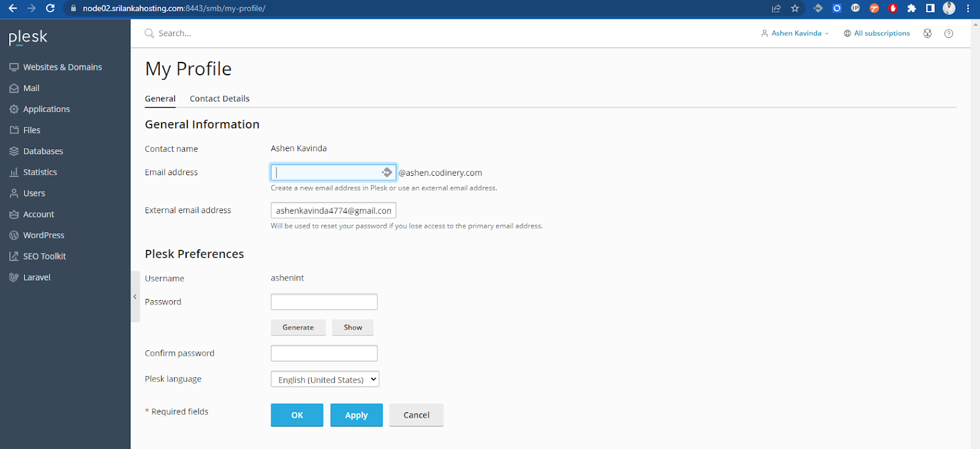Open the Applications gear icon
This screenshot has width=980, height=449.
point(14,109)
